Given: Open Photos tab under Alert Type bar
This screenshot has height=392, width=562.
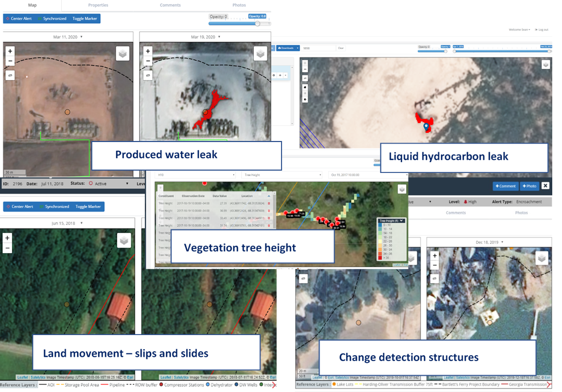Looking at the screenshot, I should 521,213.
